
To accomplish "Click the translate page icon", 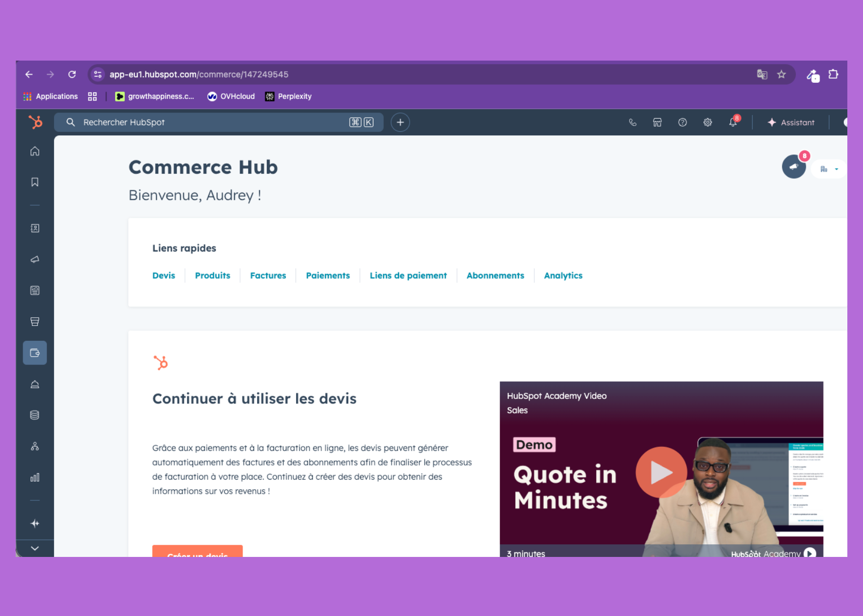I will coord(762,74).
